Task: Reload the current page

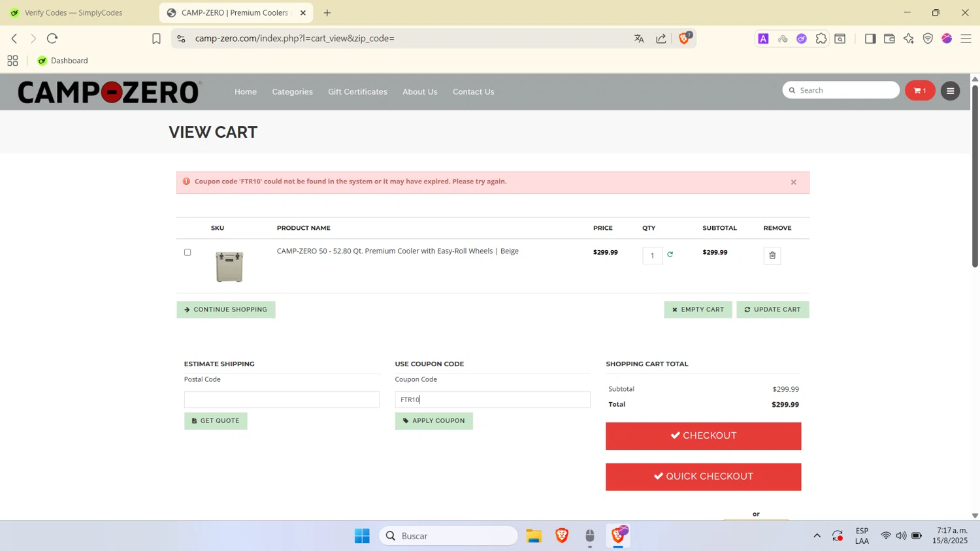Action: click(x=52, y=39)
